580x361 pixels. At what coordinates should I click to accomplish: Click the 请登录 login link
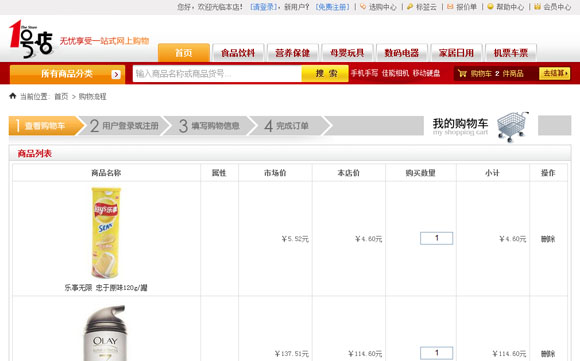(264, 7)
